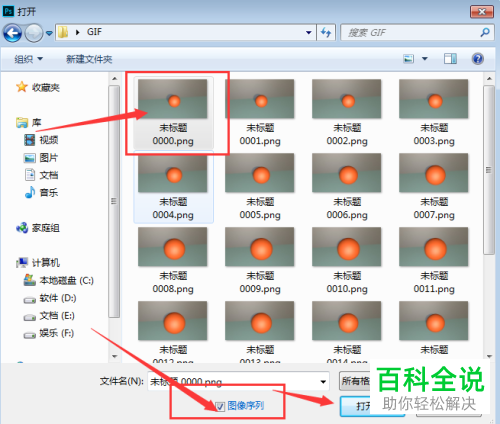Click the Photoshop icon in title bar
The image size is (500, 424).
click(x=8, y=11)
